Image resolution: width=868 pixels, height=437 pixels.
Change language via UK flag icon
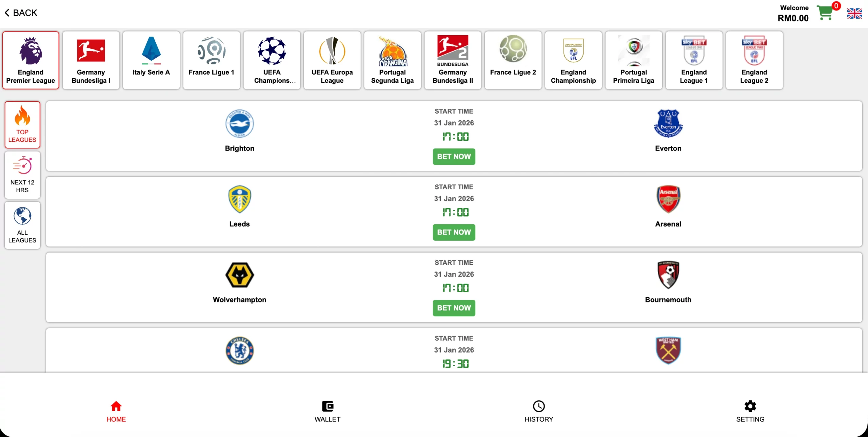point(854,13)
